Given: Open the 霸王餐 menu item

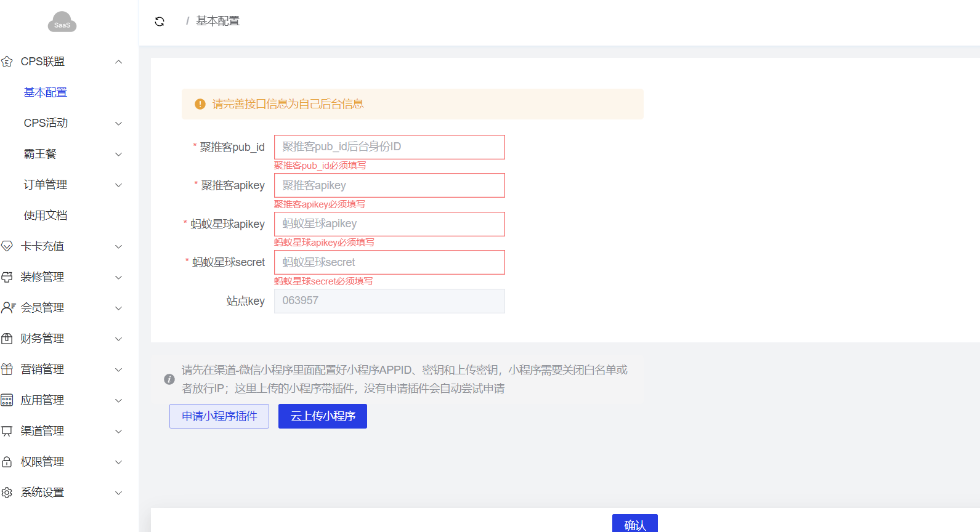Looking at the screenshot, I should [x=40, y=154].
